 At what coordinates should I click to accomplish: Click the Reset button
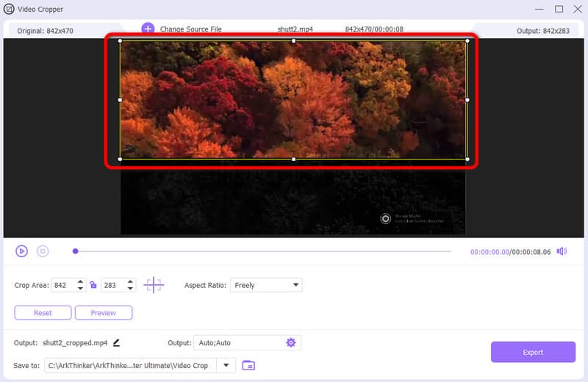43,313
